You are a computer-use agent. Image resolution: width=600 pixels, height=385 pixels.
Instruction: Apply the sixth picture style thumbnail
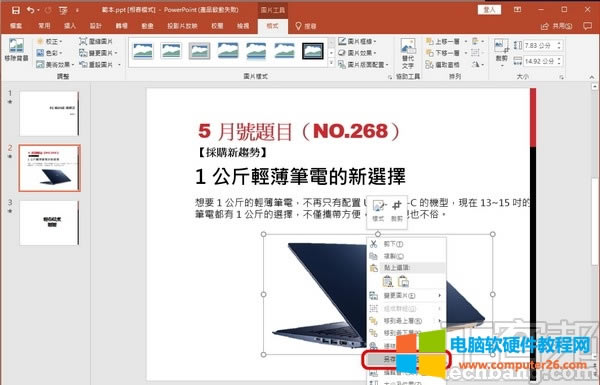coord(284,51)
